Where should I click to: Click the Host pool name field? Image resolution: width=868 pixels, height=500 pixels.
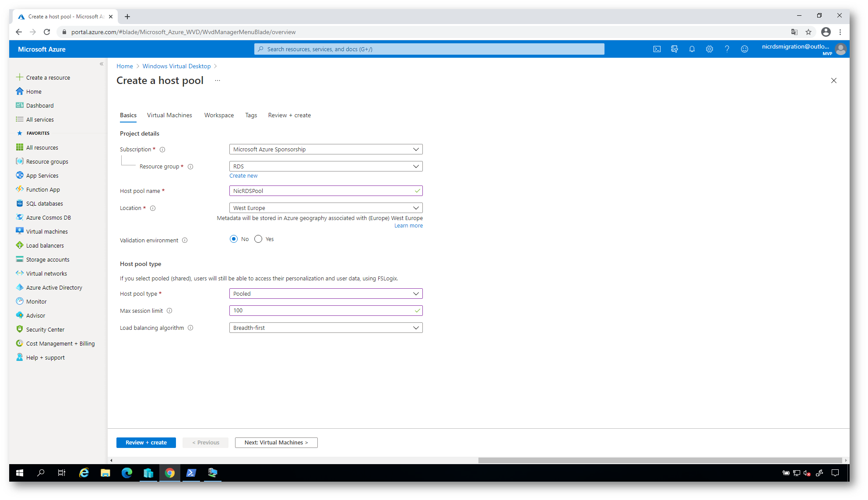point(326,191)
